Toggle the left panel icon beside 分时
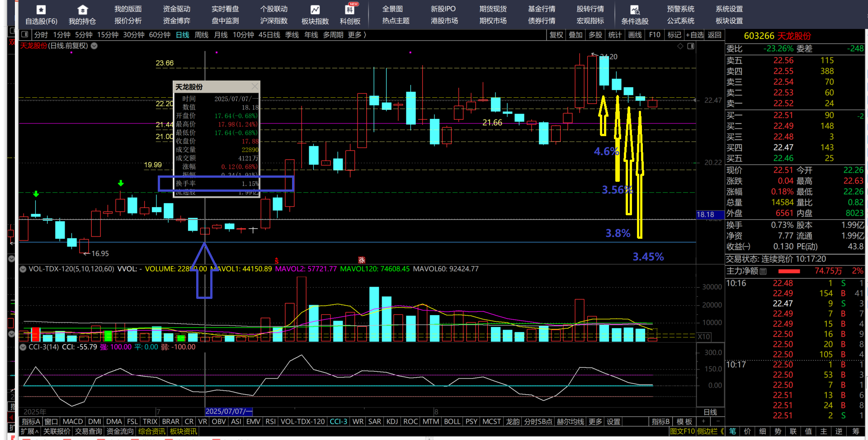The height and width of the screenshot is (440, 868). point(25,34)
